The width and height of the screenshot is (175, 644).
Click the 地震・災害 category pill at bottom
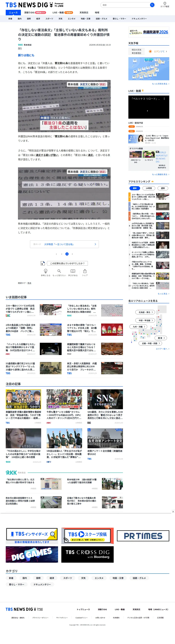pyautogui.click(x=118, y=578)
